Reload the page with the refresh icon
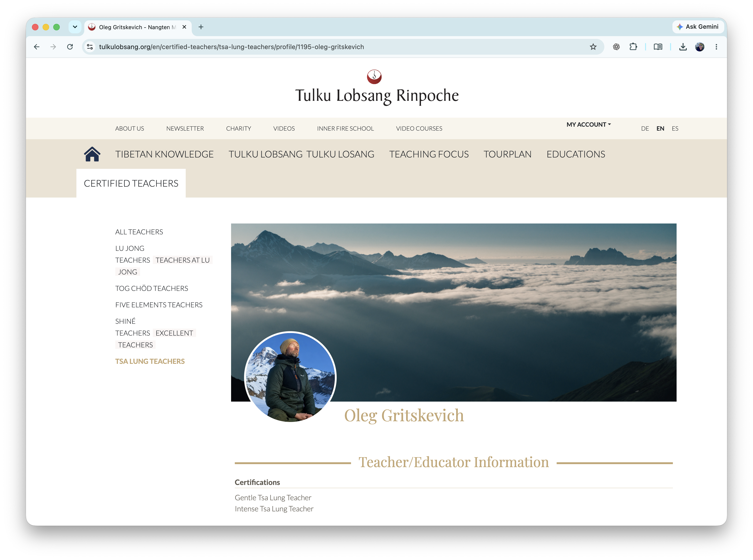The height and width of the screenshot is (560, 753). 70,47
